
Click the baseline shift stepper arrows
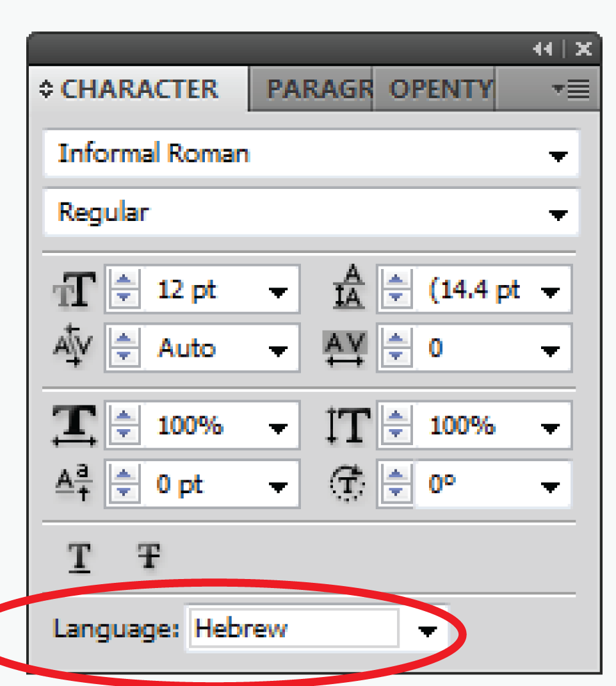125,486
